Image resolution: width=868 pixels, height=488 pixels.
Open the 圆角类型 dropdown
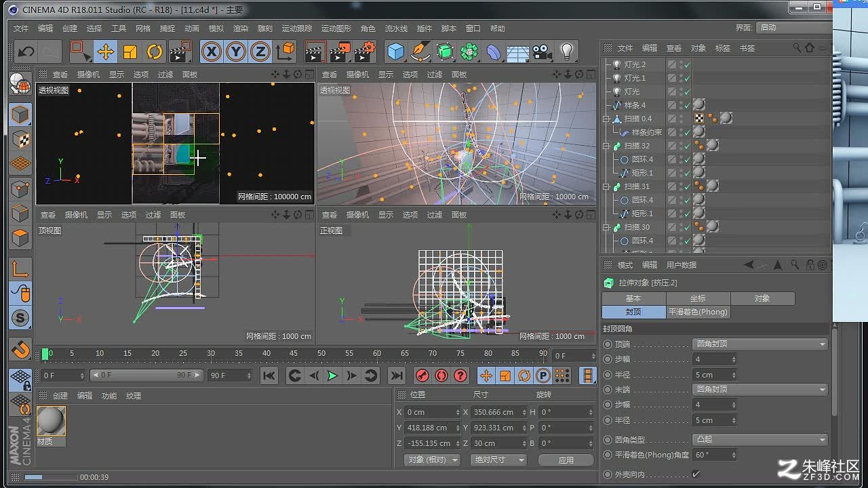coord(760,439)
